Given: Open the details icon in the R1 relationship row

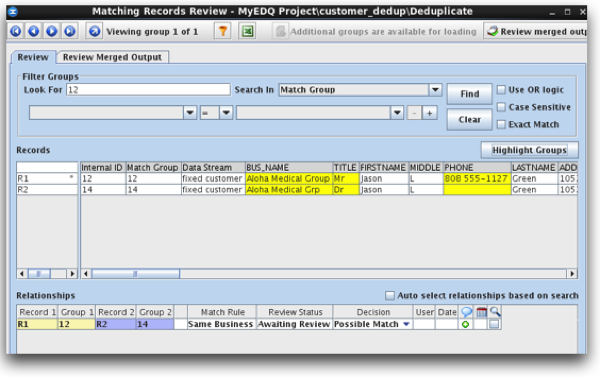Looking at the screenshot, I should pyautogui.click(x=494, y=324).
